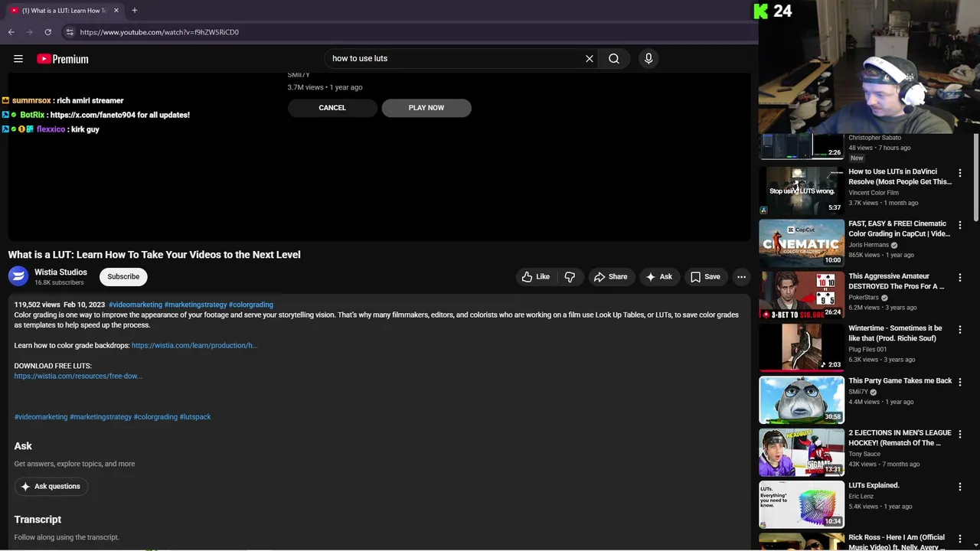Image resolution: width=980 pixels, height=551 pixels.
Task: Go to YouTube Premium home logo
Action: pos(63,59)
